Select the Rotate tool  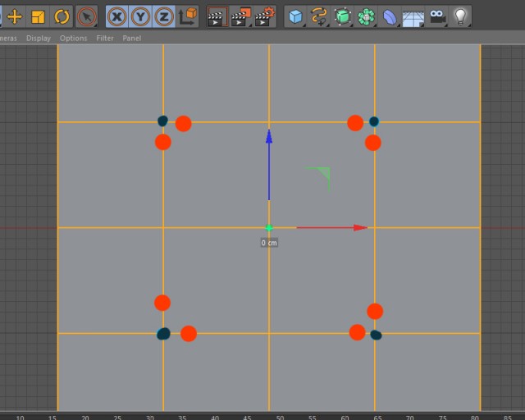point(62,16)
